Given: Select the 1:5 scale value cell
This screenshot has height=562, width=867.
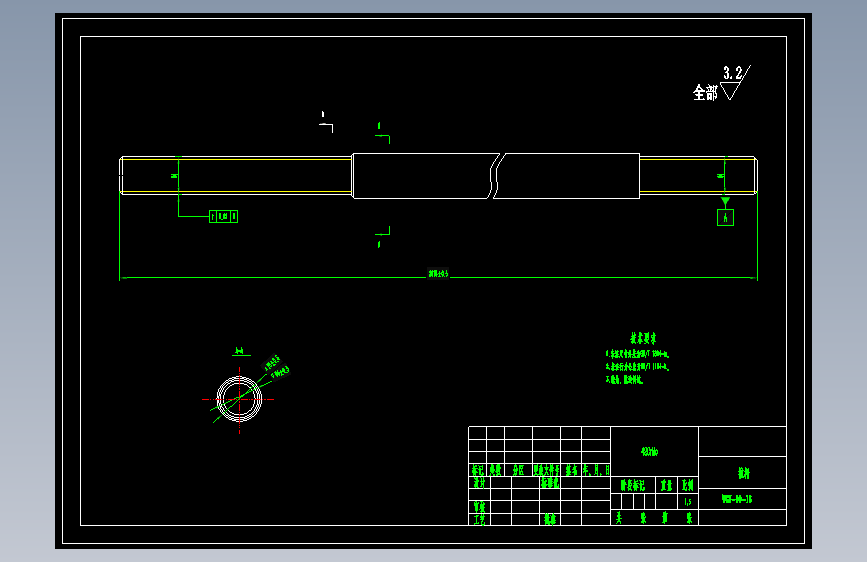Looking at the screenshot, I should 688,502.
